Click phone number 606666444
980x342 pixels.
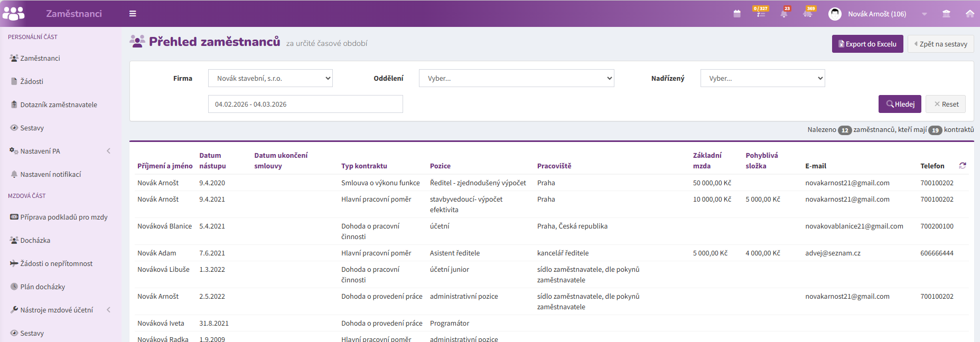pos(937,253)
